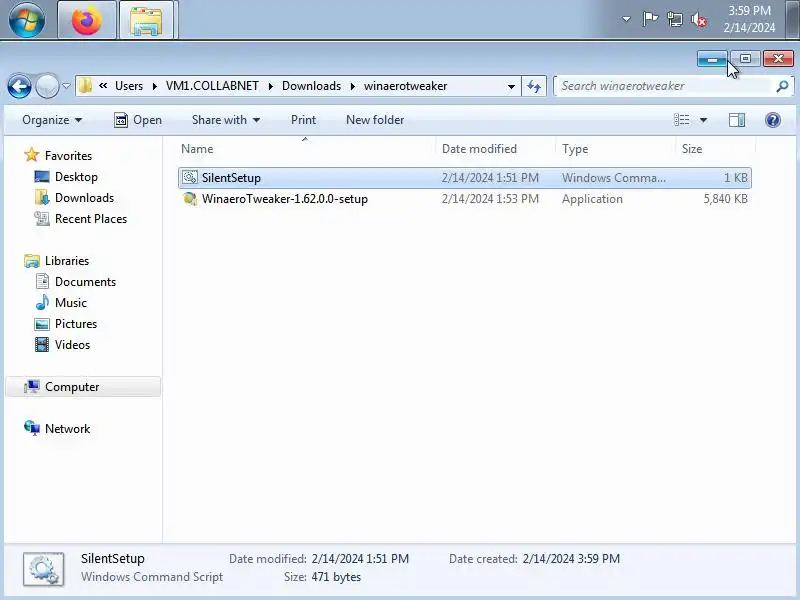Image resolution: width=800 pixels, height=600 pixels.
Task: Open the clock showing 3:59 PM
Action: point(749,19)
